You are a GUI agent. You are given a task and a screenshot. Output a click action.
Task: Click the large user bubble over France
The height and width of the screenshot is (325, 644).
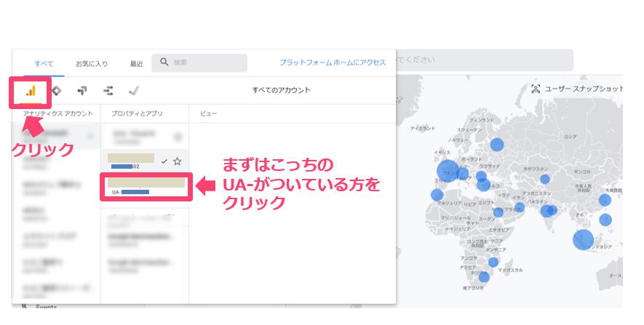coord(448,171)
